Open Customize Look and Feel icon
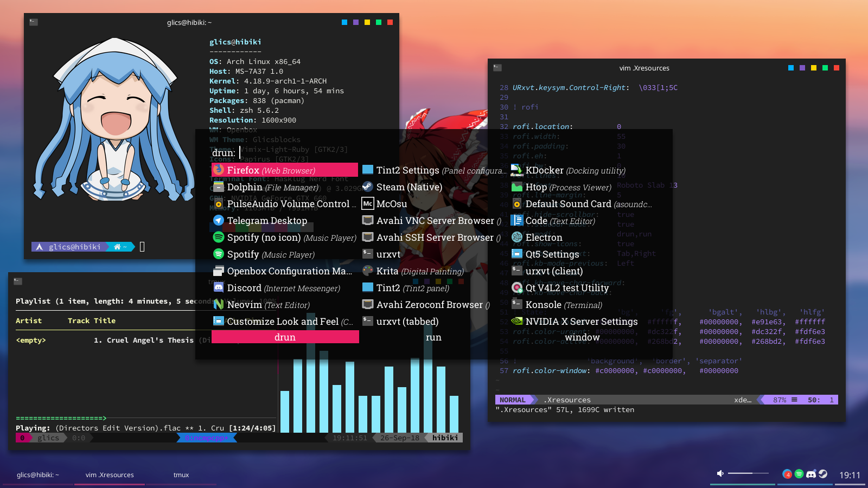Image resolution: width=868 pixels, height=488 pixels. 219,322
